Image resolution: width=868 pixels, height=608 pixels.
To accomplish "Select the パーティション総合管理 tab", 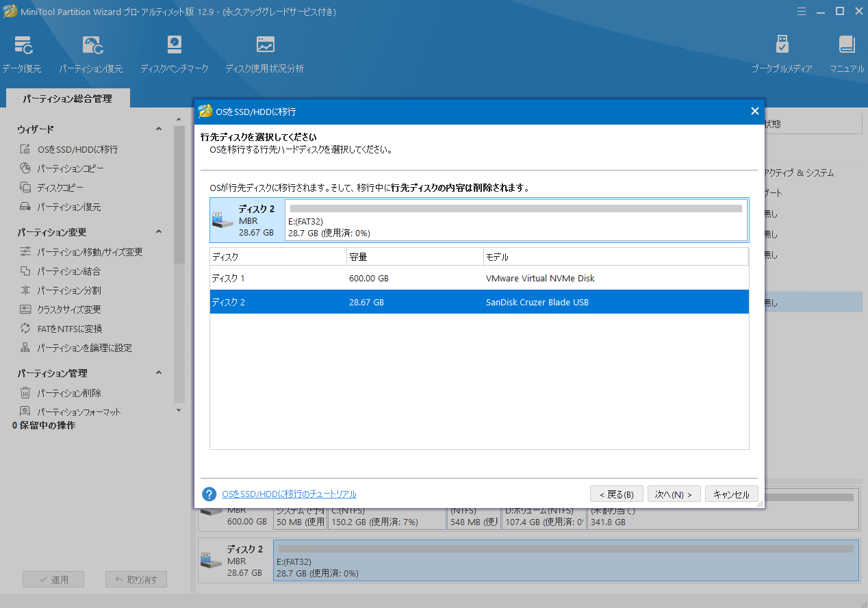I will pyautogui.click(x=67, y=99).
